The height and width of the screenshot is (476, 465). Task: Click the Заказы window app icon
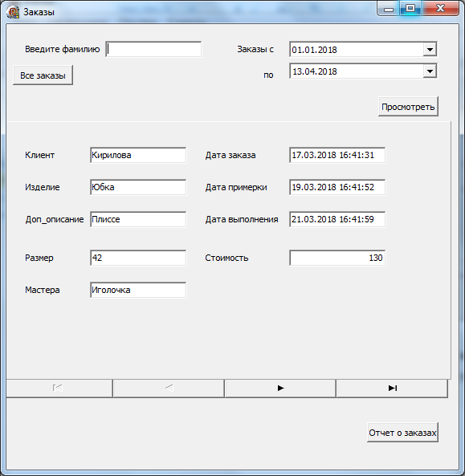(x=13, y=12)
